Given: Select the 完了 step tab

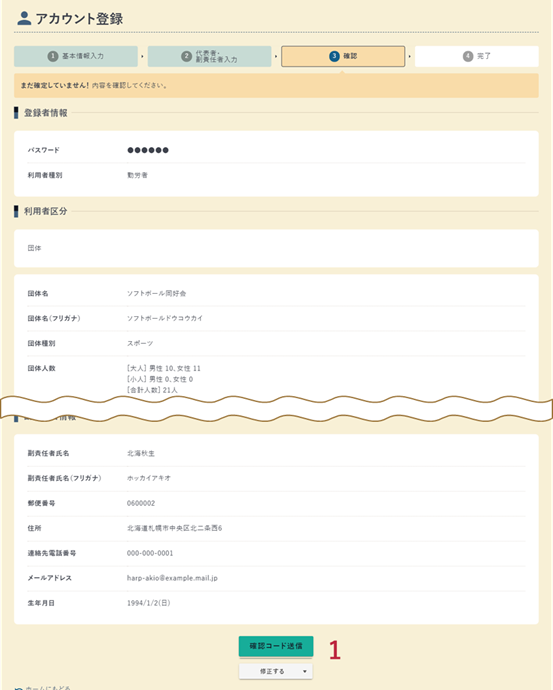Looking at the screenshot, I should pos(477,56).
